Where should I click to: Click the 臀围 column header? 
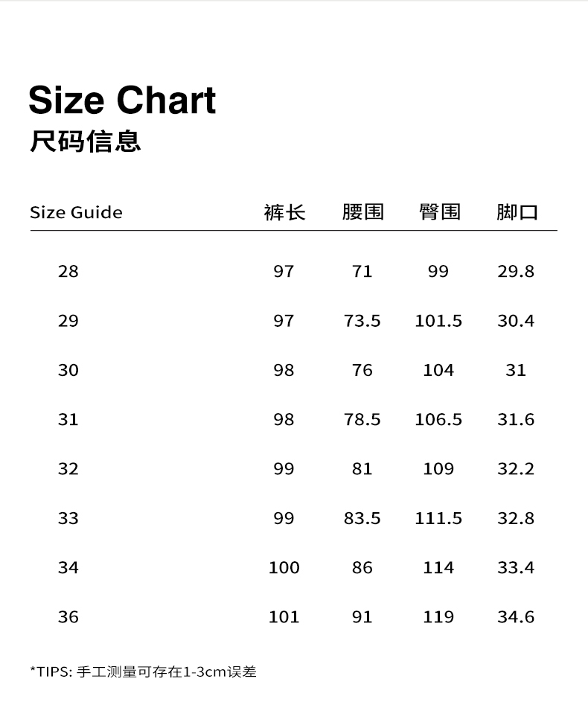tap(439, 212)
